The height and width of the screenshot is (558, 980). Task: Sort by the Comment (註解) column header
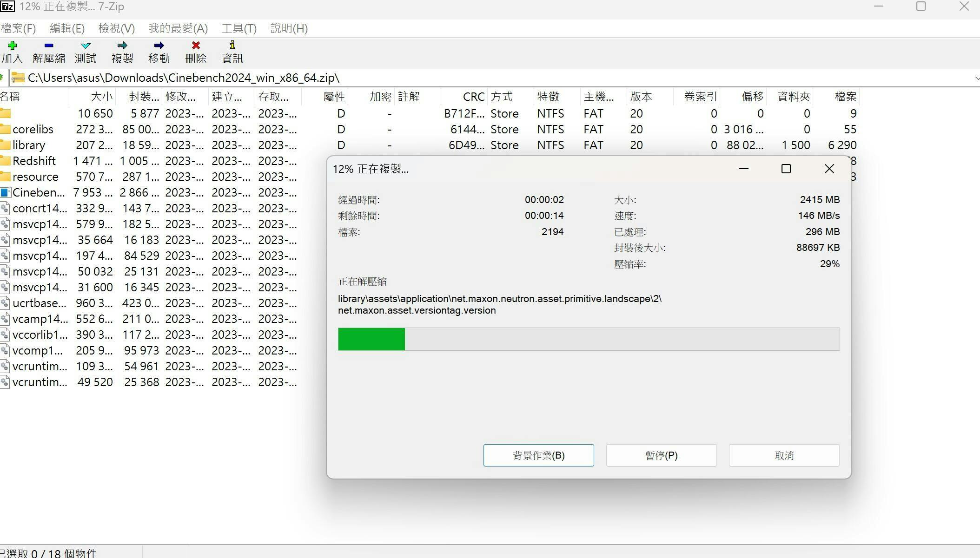[x=417, y=97]
